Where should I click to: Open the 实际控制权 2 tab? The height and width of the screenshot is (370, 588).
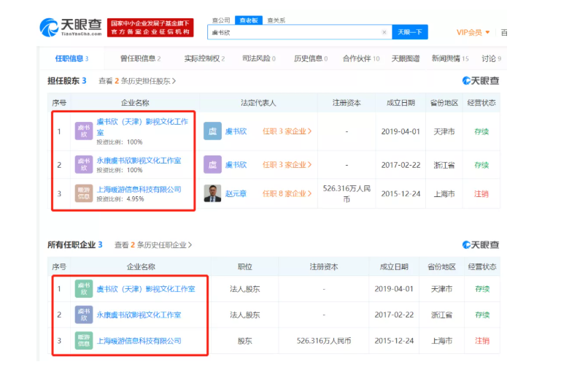(x=204, y=58)
